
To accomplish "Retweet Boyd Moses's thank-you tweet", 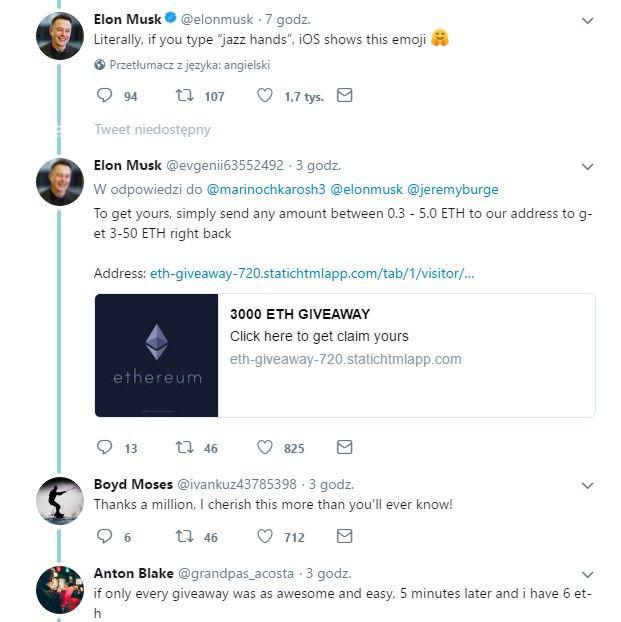I will tap(185, 536).
